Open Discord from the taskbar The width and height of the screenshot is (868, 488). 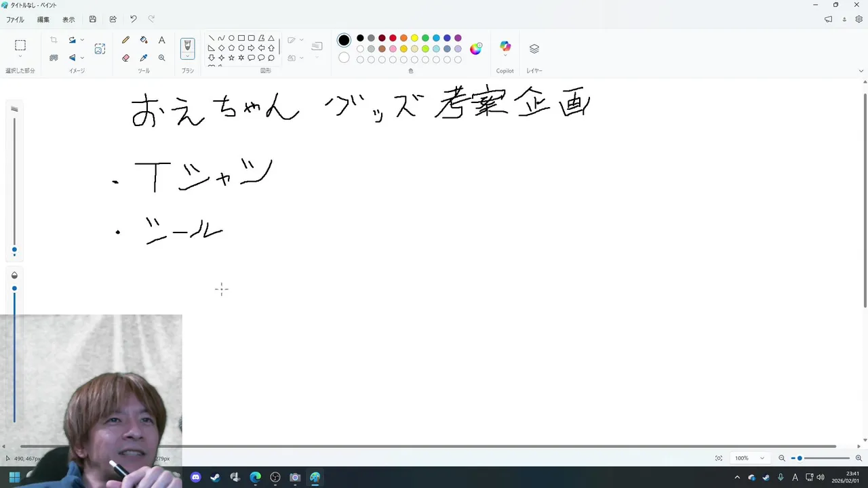[x=196, y=477]
